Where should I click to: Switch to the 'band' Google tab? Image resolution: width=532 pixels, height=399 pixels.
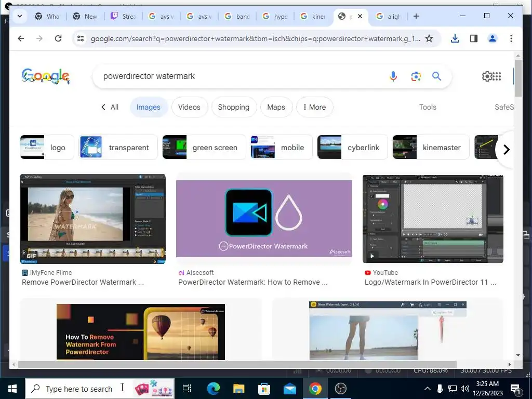coord(237,16)
